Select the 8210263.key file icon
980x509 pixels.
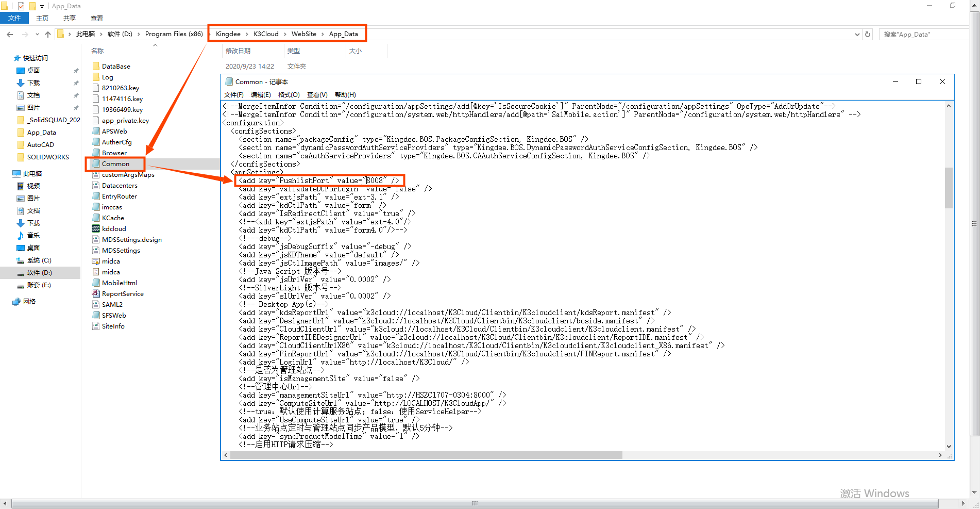pos(96,88)
